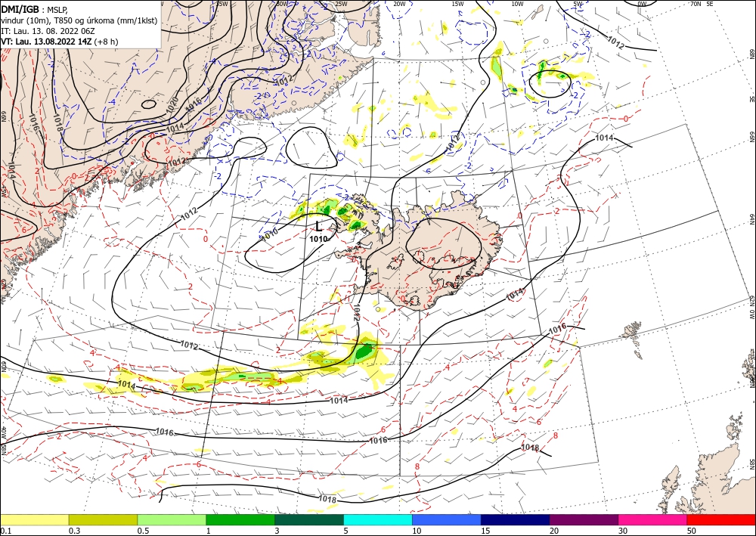The image size is (756, 536).
Task: Click the 'VT: Lau. 13.08.2022 14Z' line
Action: [46, 42]
